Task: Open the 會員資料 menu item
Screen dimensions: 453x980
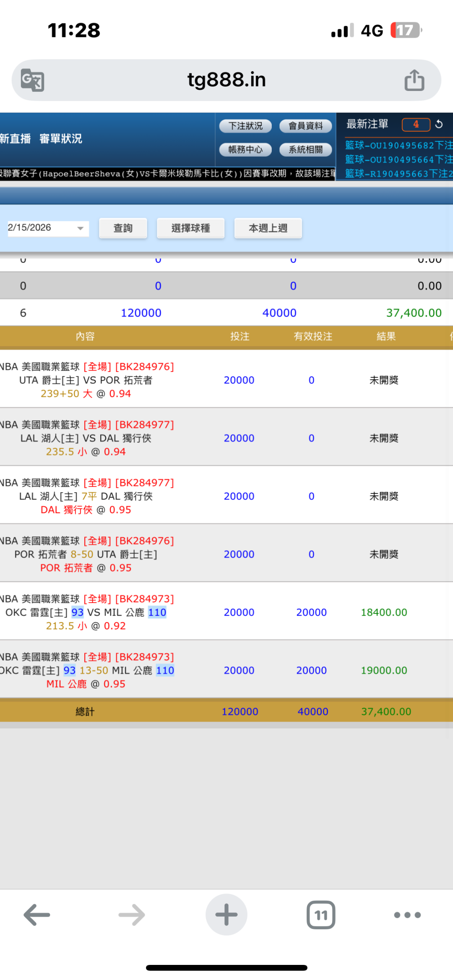Action: [306, 126]
